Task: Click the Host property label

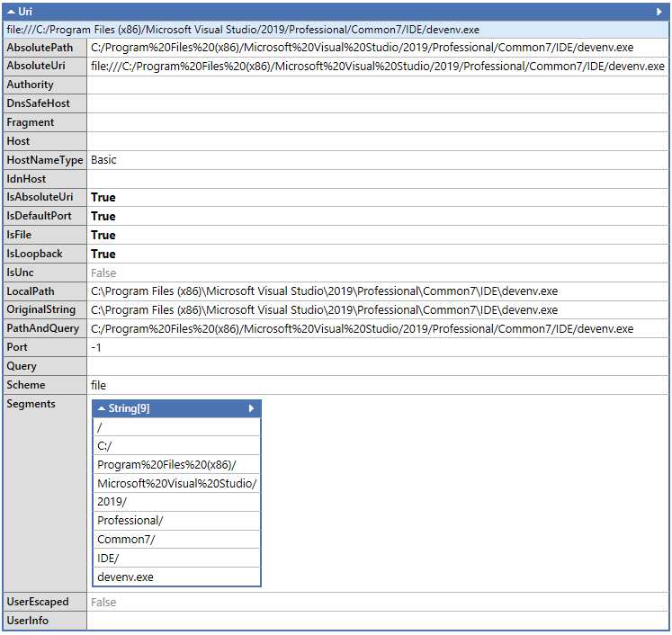Action: pos(18,141)
